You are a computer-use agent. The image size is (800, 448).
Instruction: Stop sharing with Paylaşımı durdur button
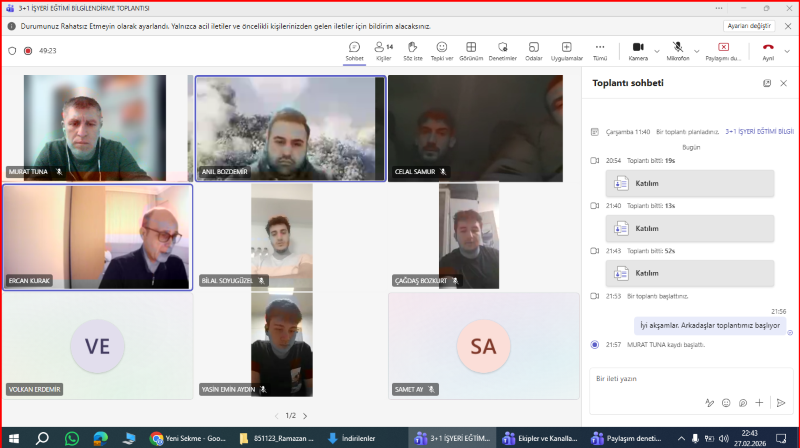point(723,50)
